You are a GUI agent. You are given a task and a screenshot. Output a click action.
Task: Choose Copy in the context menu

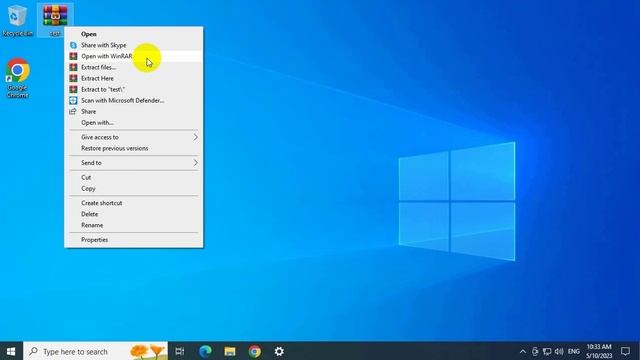pyautogui.click(x=134, y=189)
